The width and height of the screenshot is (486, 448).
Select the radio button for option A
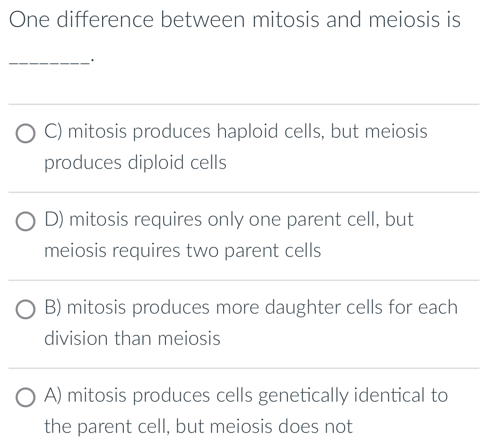click(x=26, y=397)
